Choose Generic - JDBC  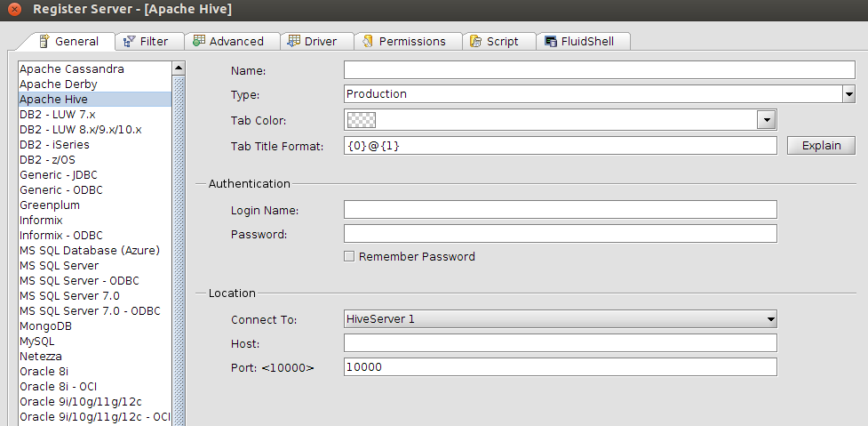[x=95, y=175]
